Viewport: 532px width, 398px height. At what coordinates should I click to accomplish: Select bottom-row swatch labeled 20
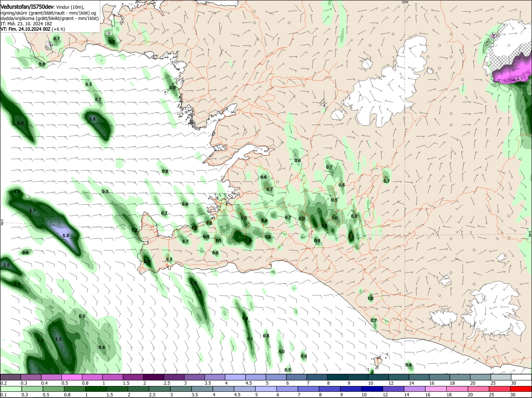tap(479, 389)
